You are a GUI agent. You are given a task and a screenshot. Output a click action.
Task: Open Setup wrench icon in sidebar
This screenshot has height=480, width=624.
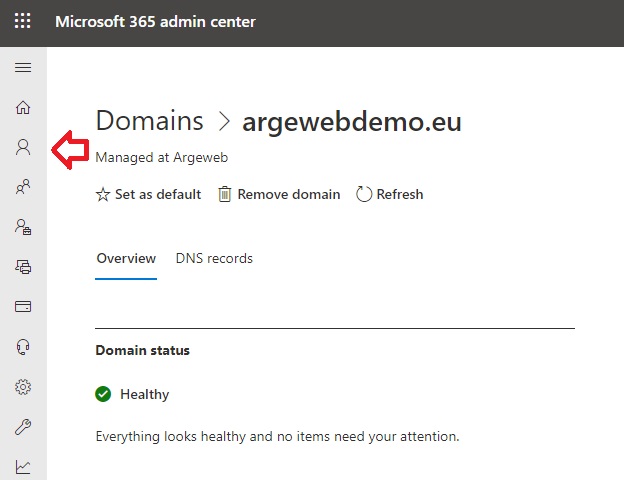pyautogui.click(x=23, y=427)
